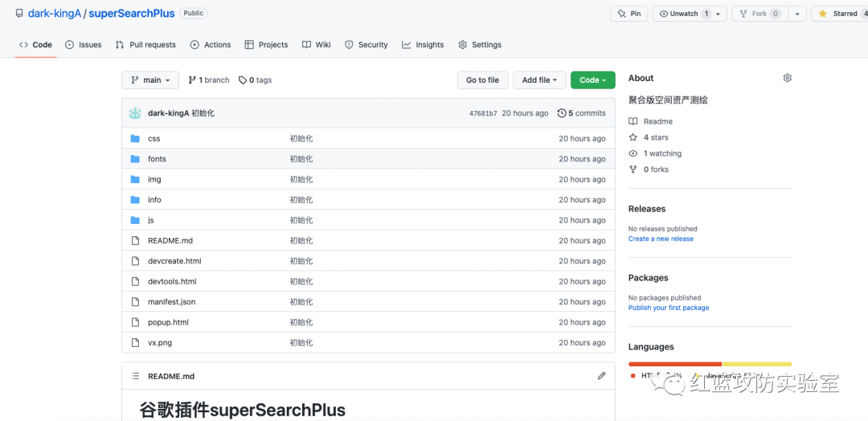Open the main branch selector dropdown
This screenshot has height=421, width=868.
click(x=150, y=80)
